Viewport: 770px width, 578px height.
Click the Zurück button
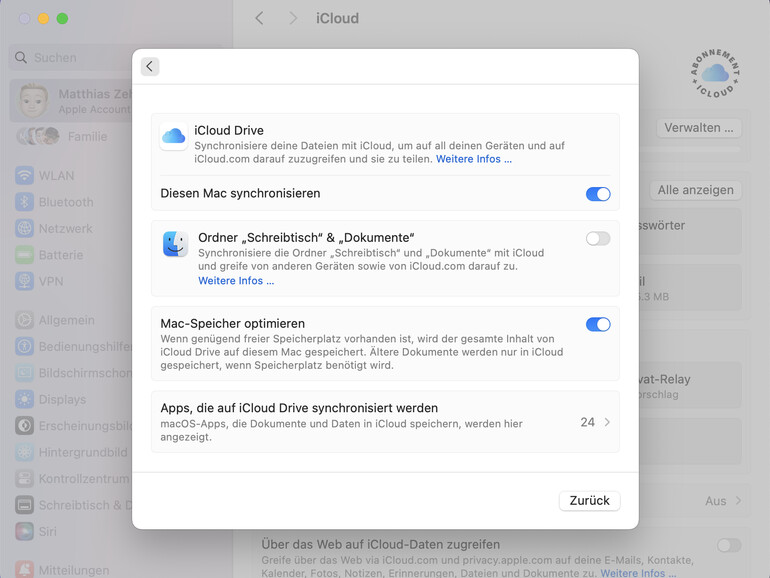pos(589,501)
